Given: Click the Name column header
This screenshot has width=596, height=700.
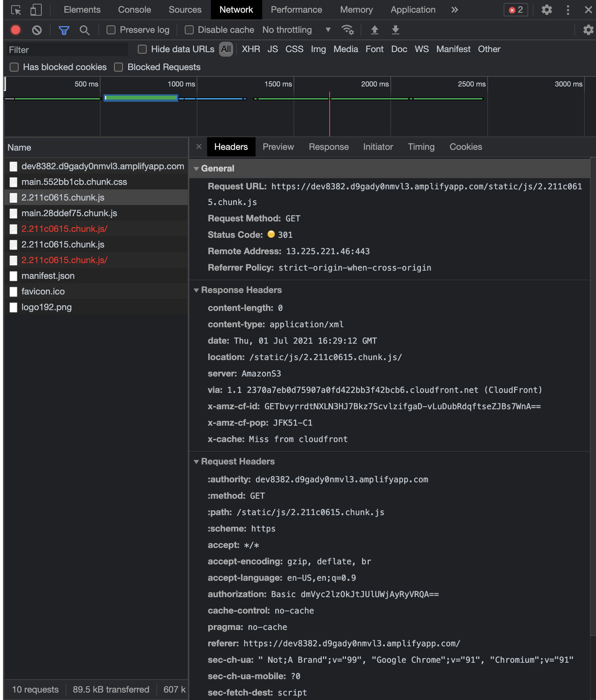Looking at the screenshot, I should tap(96, 148).
